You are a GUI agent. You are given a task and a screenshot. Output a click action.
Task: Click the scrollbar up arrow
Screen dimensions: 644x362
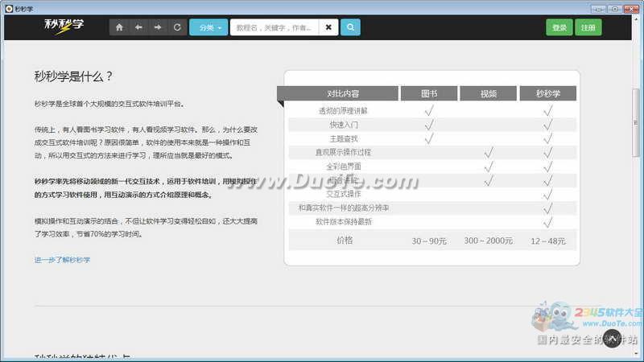(636, 19)
